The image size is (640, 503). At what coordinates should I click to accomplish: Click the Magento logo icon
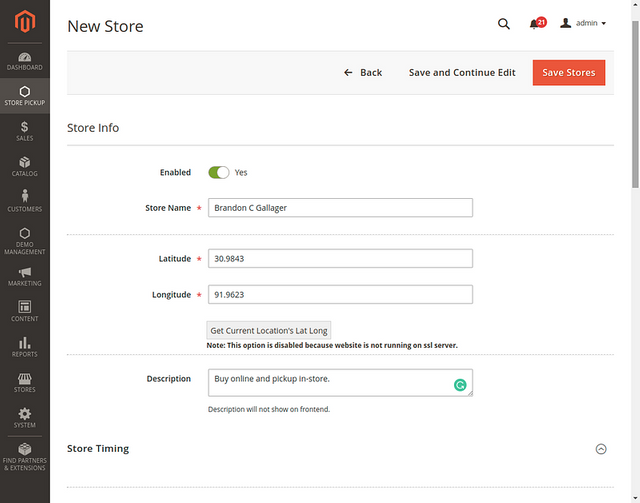tap(25, 22)
